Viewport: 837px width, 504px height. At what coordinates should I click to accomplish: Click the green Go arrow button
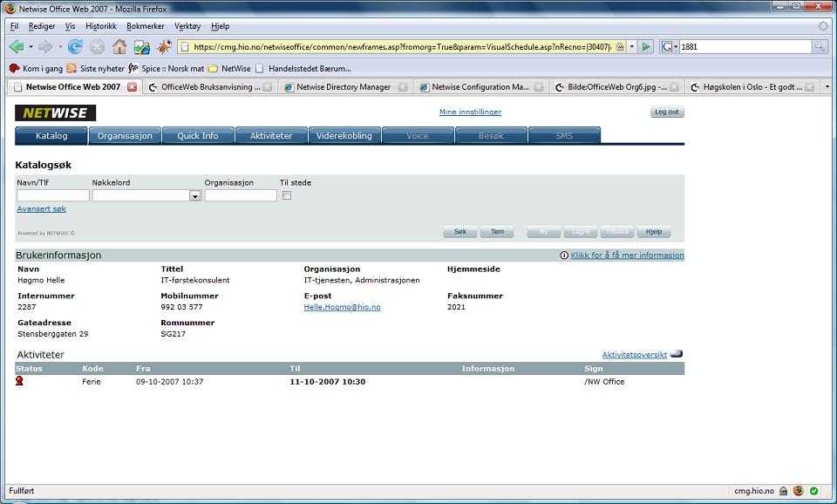pos(646,47)
